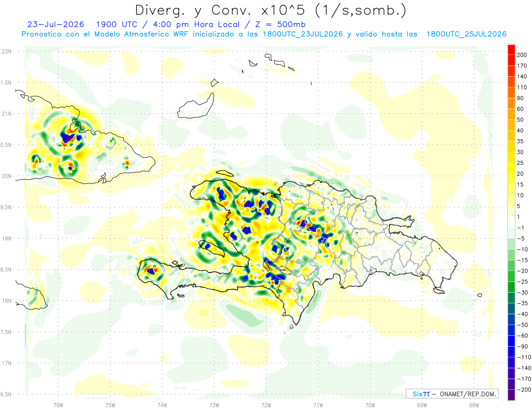Click longitude label "70W"
This screenshot has width=532, height=411.
tap(370, 405)
